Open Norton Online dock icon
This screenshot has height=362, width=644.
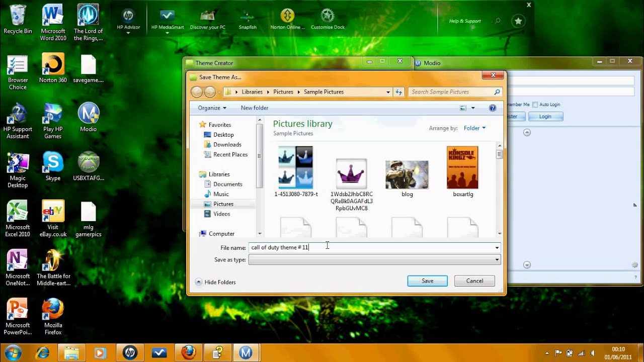pyautogui.click(x=287, y=19)
